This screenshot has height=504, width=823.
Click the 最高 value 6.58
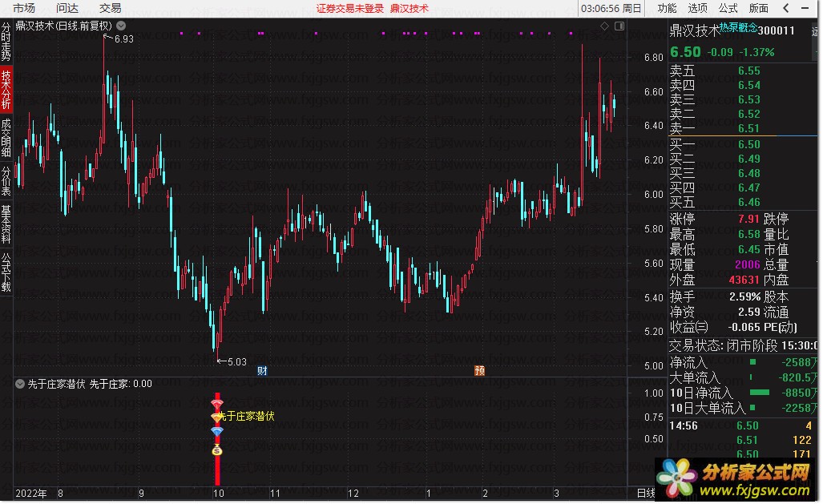pos(748,234)
